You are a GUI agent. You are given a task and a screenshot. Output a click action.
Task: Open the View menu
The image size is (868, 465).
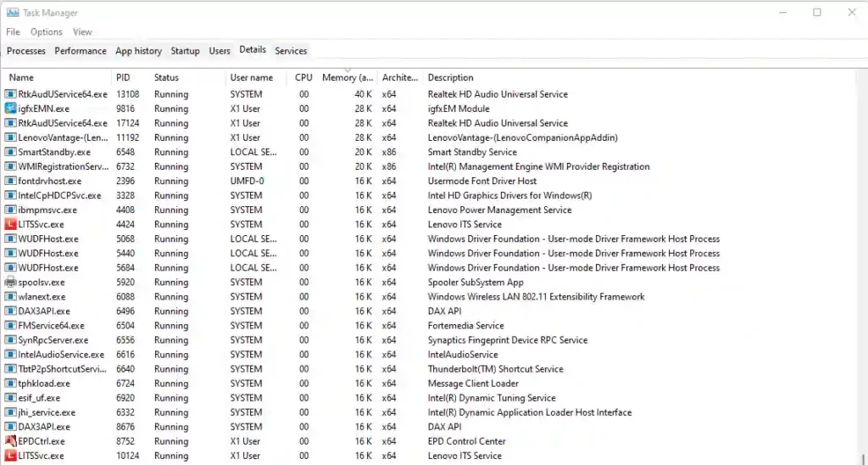(x=82, y=32)
